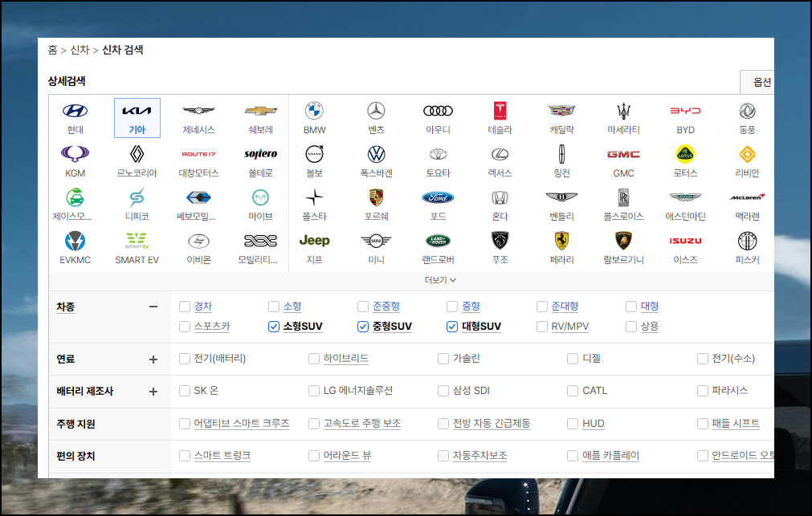812x516 pixels.
Task: Select the Rolls-Royce (롤스로이스) logo
Action: tap(623, 197)
